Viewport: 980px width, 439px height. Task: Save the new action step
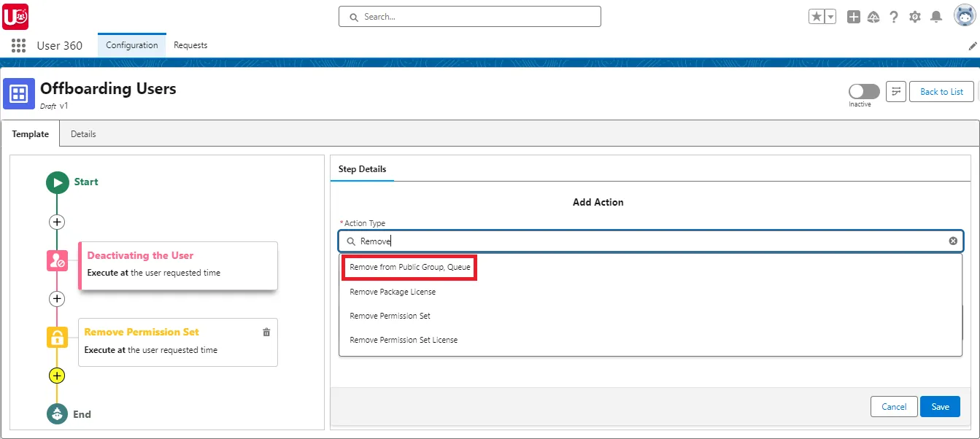click(x=940, y=406)
